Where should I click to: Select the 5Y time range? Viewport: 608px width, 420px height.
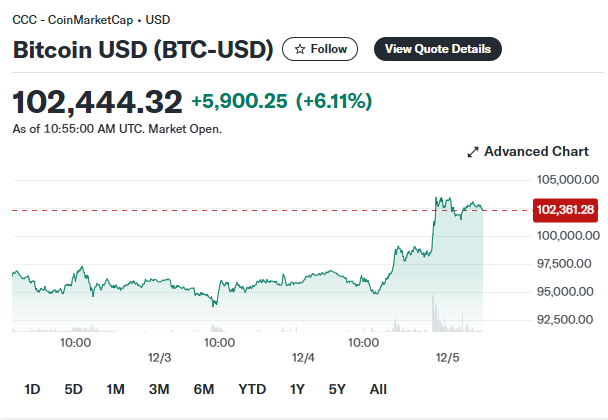coord(337,389)
